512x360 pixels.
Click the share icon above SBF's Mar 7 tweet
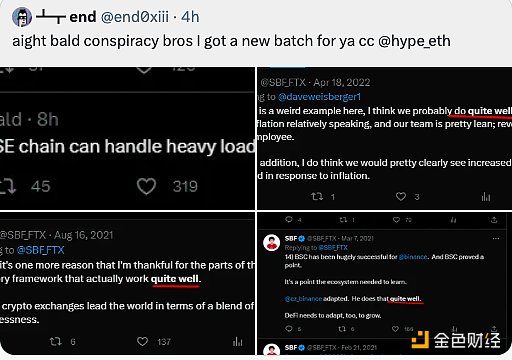494,220
